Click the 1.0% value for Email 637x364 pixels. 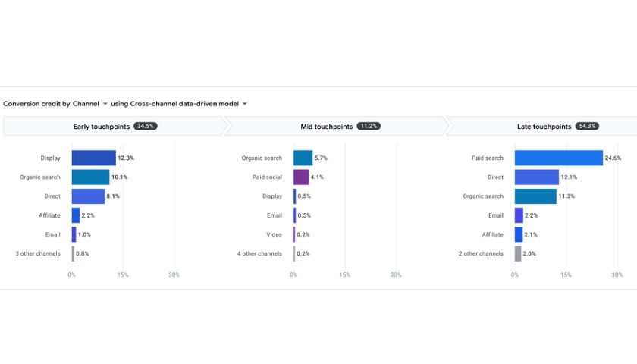point(84,234)
